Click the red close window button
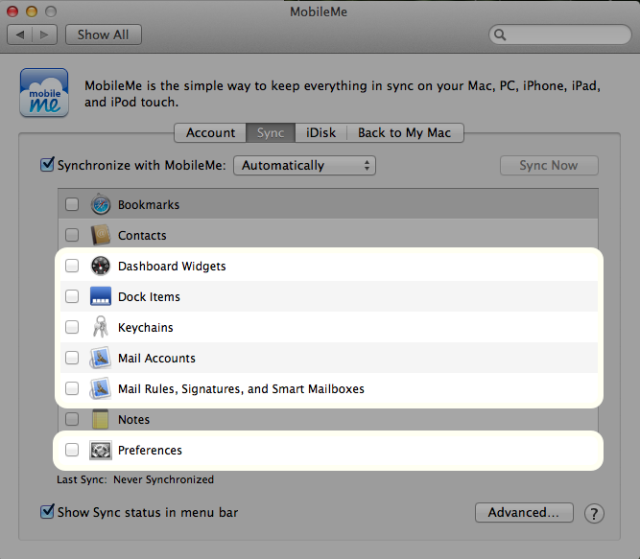Image resolution: width=640 pixels, height=559 pixels. [13, 11]
